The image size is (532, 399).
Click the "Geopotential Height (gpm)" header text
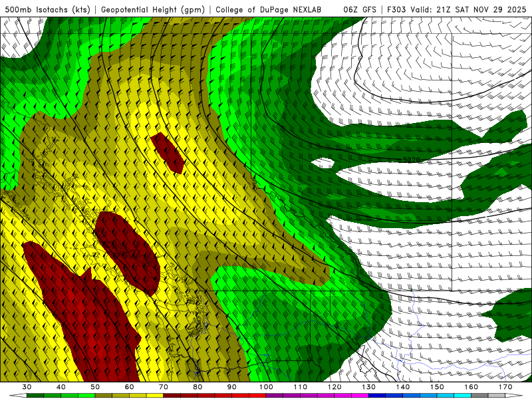click(x=153, y=9)
